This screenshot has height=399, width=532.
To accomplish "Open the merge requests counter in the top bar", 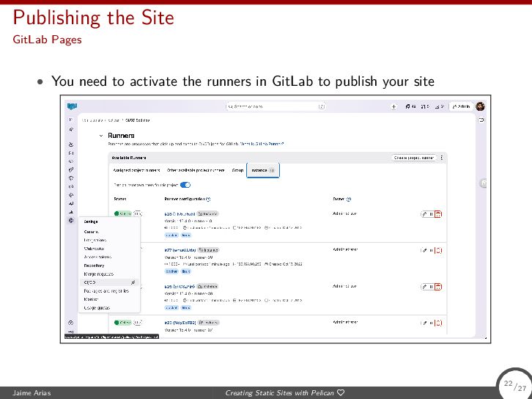I will coord(425,106).
